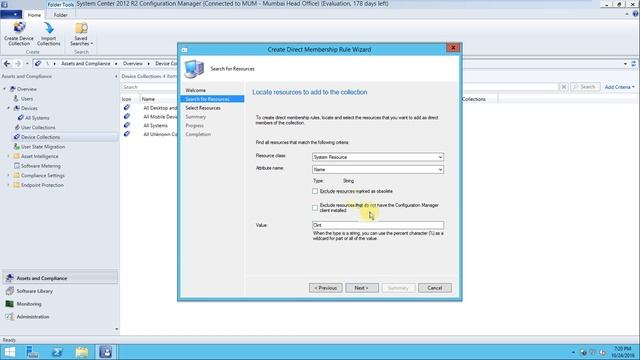This screenshot has width=640, height=360.
Task: Click the Import Collections ribbon icon
Action: click(x=49, y=33)
